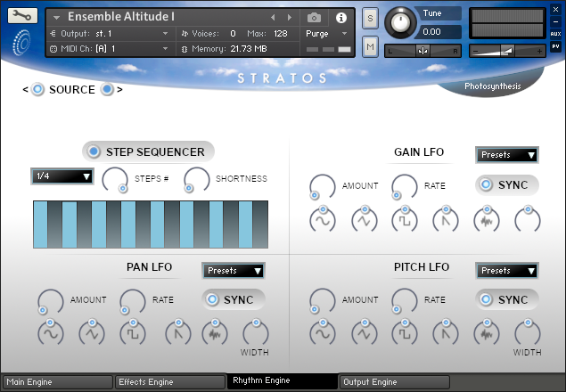Click the SHORTNESS knob

(x=196, y=180)
